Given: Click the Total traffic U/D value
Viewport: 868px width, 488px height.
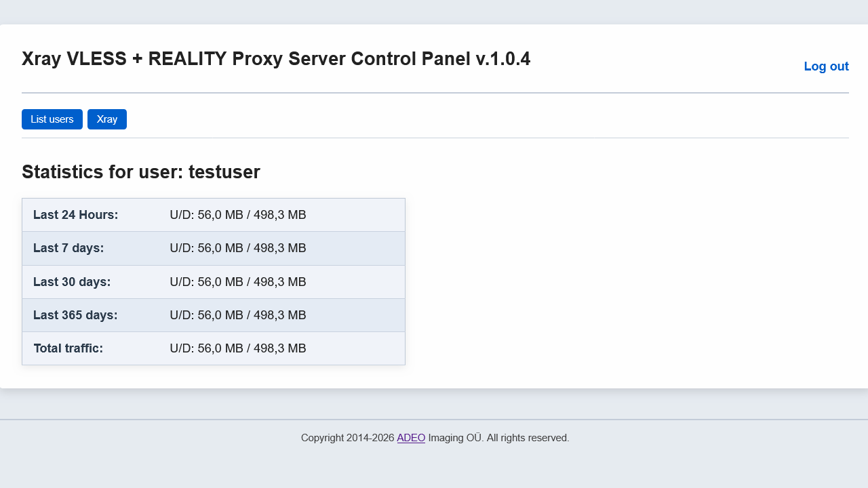Looking at the screenshot, I should coord(238,348).
